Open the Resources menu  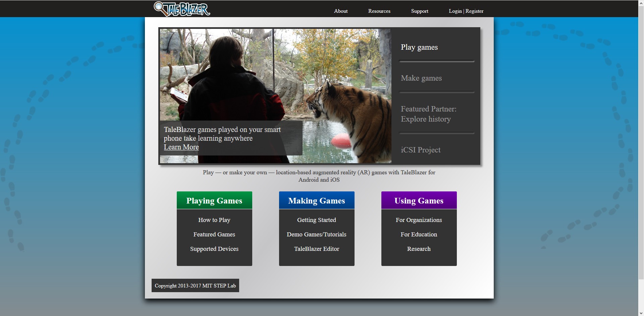379,11
